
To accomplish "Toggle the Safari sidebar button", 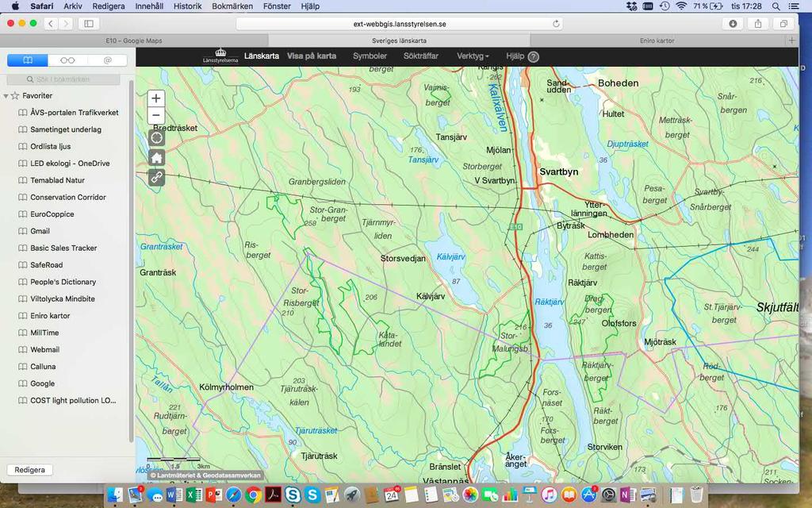I will tap(89, 24).
